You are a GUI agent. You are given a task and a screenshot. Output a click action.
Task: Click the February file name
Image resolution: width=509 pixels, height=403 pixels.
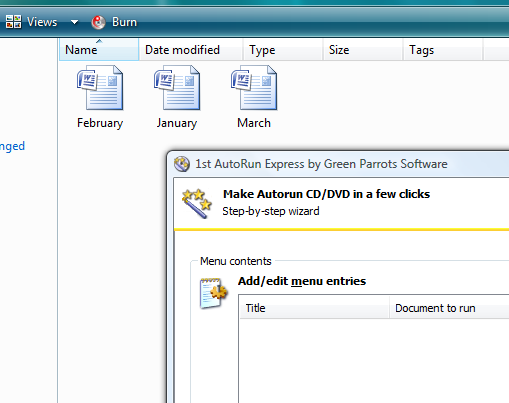[x=100, y=123]
